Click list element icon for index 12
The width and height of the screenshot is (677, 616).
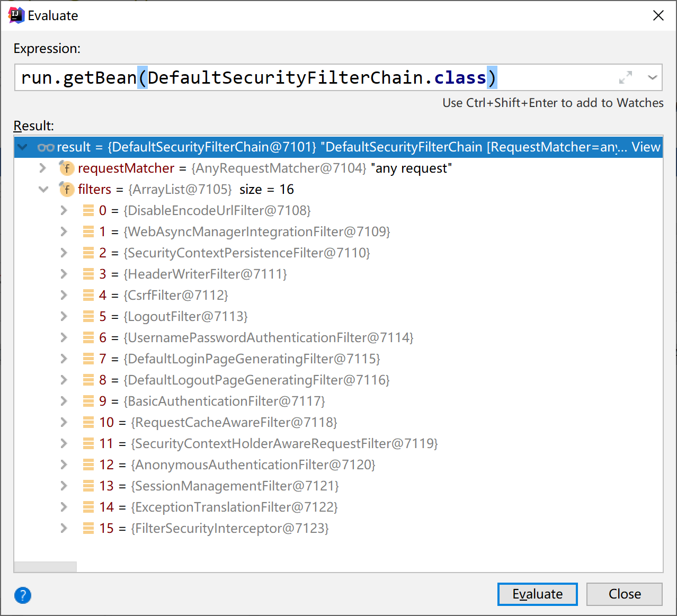[88, 465]
